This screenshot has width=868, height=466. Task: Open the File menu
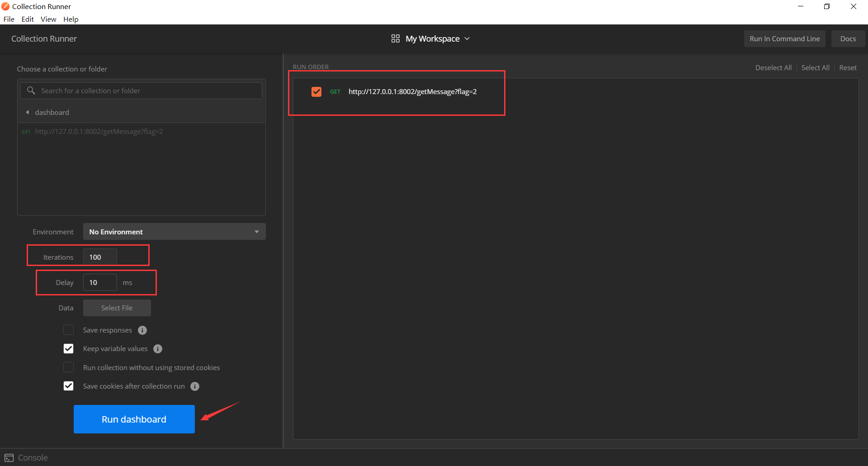(x=9, y=19)
